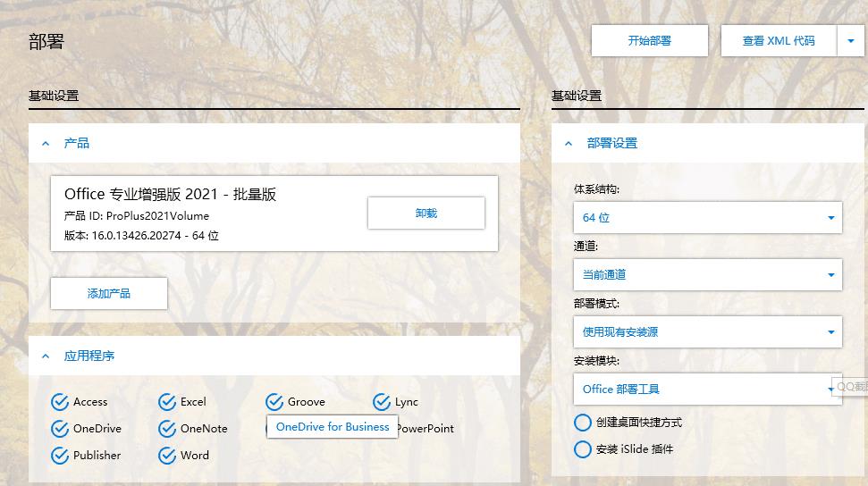Collapse the 部署设置 section
The image size is (868, 486).
(569, 143)
